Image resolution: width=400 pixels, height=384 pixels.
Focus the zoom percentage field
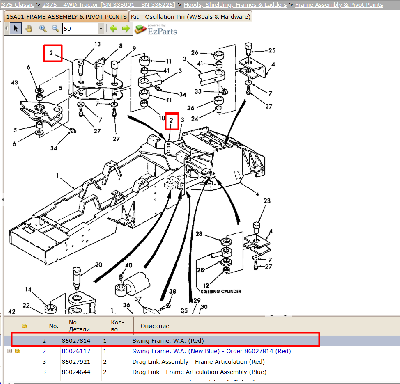pos(80,29)
